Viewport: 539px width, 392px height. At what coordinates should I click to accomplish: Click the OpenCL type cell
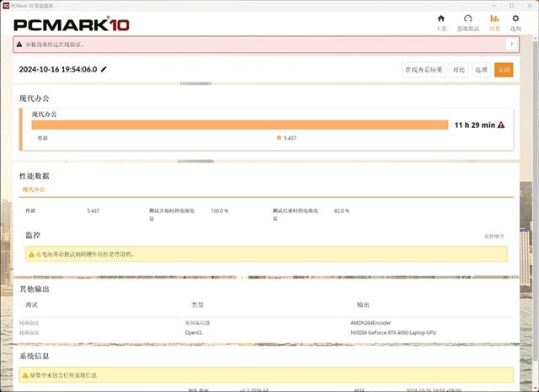(194, 332)
